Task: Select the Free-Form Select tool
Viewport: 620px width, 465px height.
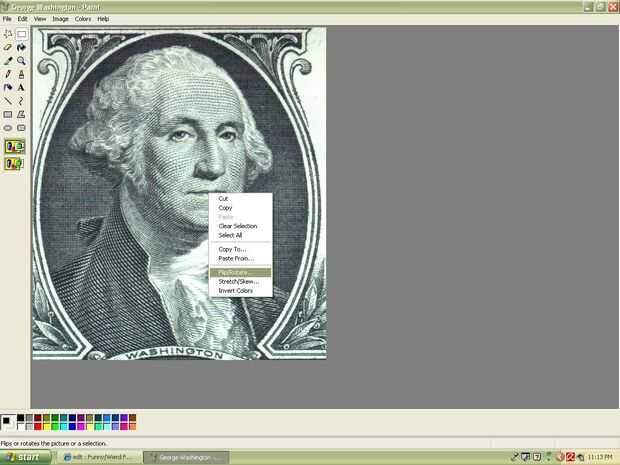Action: point(8,34)
